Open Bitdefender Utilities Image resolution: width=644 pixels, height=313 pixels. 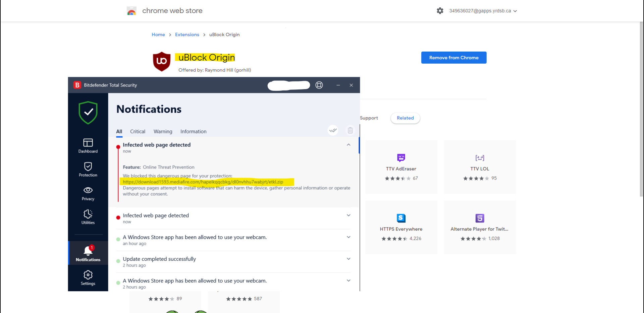pyautogui.click(x=88, y=217)
